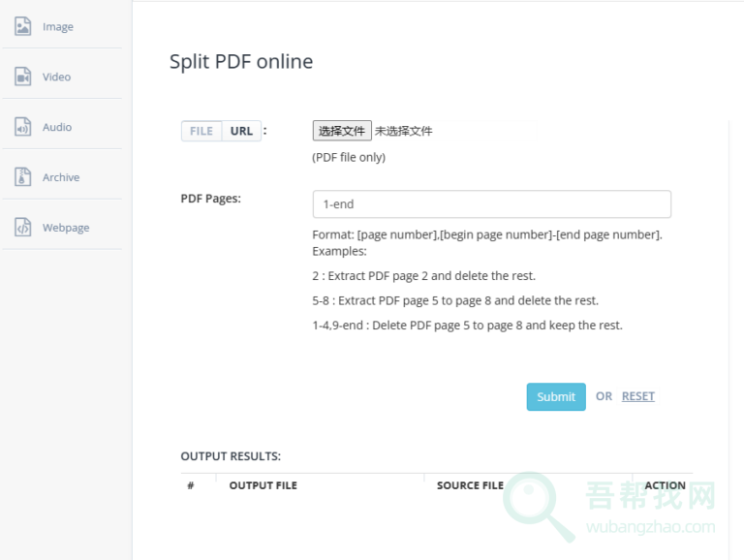Click the SOURCE FILE column header
Image resolution: width=744 pixels, height=560 pixels.
[x=470, y=485]
